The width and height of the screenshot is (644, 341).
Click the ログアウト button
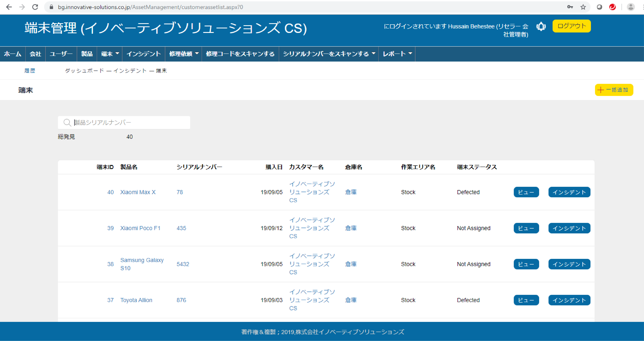click(571, 26)
